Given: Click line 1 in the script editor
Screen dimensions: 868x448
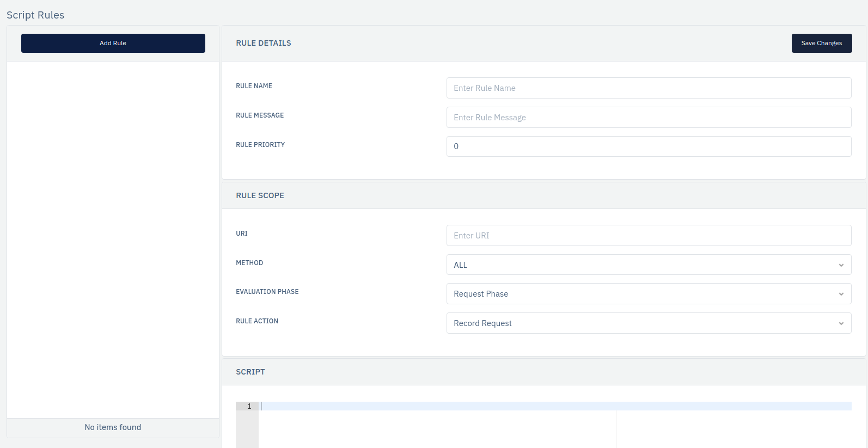Looking at the screenshot, I should pyautogui.click(x=555, y=406).
